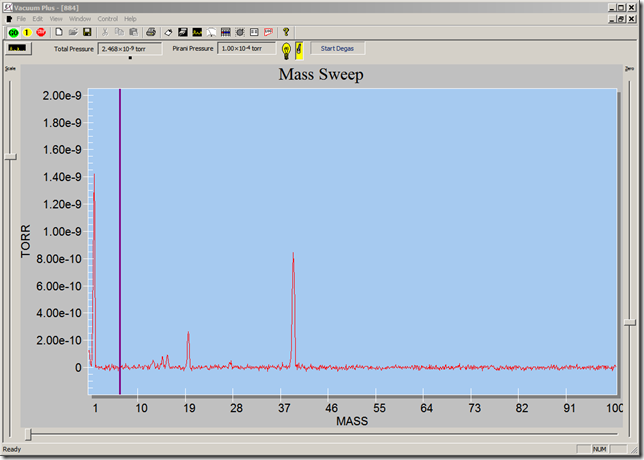Image resolution: width=644 pixels, height=460 pixels.
Task: Open the Control menu
Action: [x=108, y=19]
